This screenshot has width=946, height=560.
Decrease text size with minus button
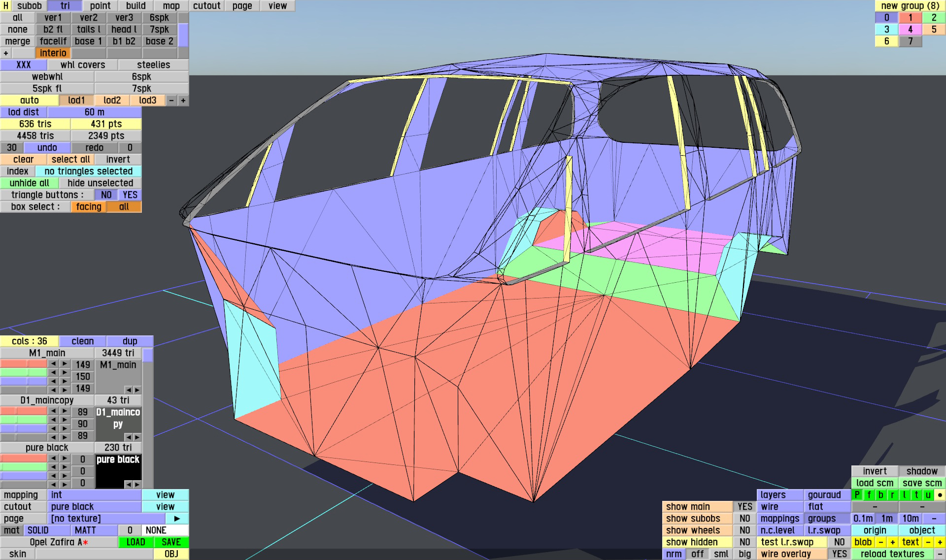click(928, 542)
